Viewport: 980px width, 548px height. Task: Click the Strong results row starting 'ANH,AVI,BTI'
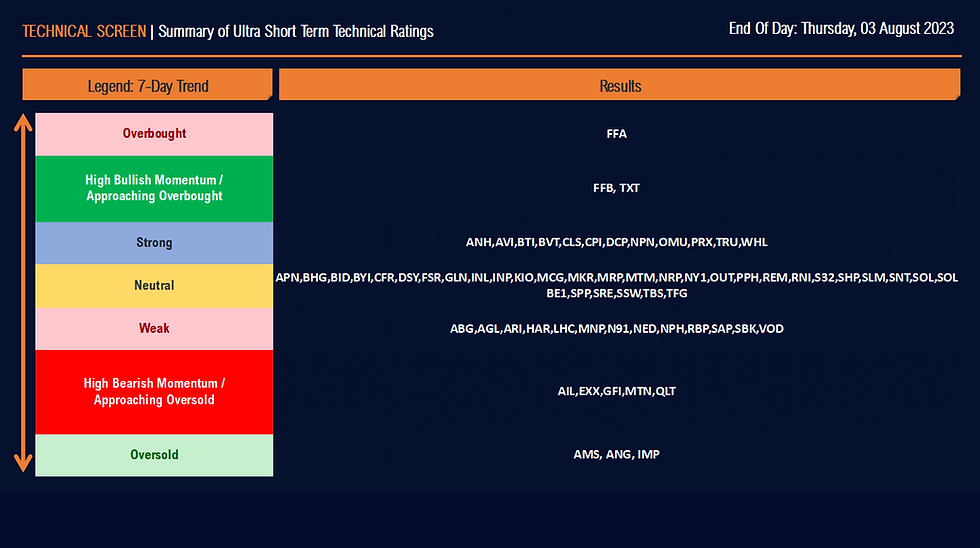[616, 242]
